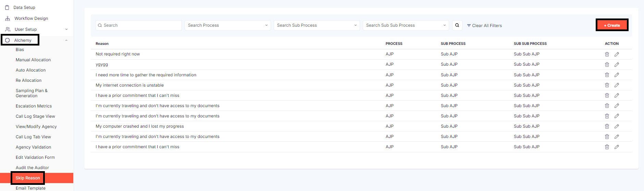Collapse the Alchemy menu section
This screenshot has height=191, width=644.
[66, 40]
